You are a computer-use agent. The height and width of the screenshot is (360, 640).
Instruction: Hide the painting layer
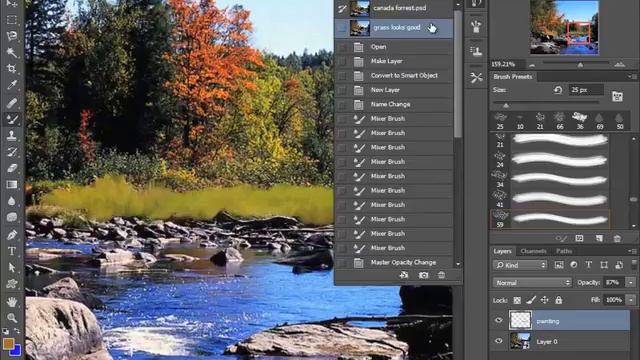499,320
